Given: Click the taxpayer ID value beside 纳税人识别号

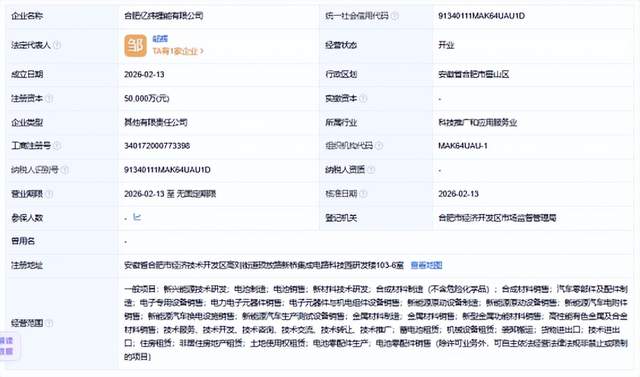Looking at the screenshot, I should 167,170.
